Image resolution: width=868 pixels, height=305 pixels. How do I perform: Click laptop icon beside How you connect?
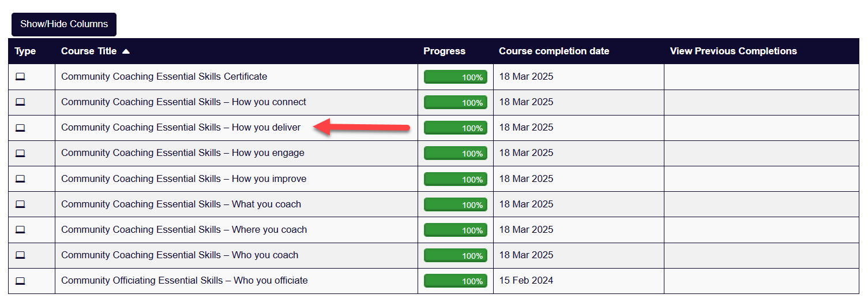pyautogui.click(x=20, y=102)
